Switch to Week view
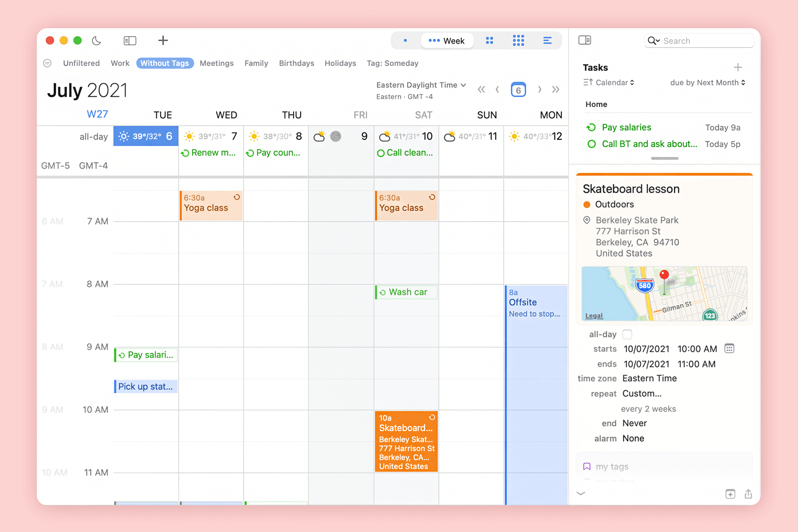The height and width of the screenshot is (532, 798). click(x=447, y=40)
